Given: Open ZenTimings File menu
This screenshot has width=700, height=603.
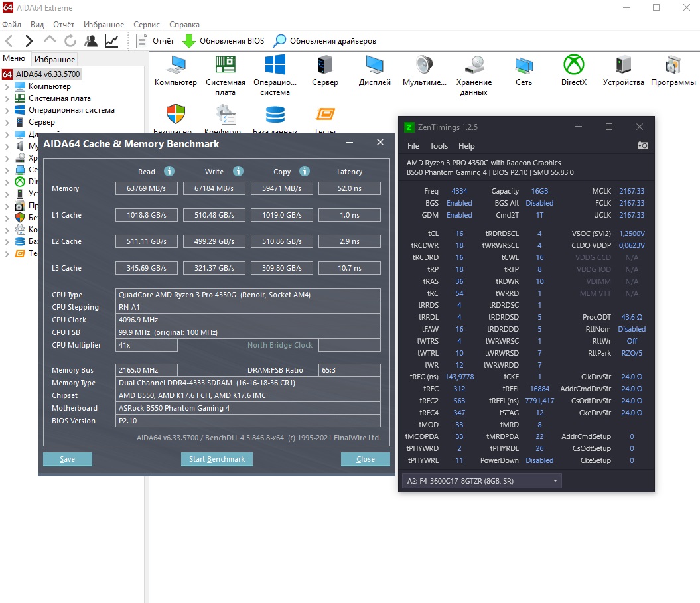Looking at the screenshot, I should pos(413,146).
